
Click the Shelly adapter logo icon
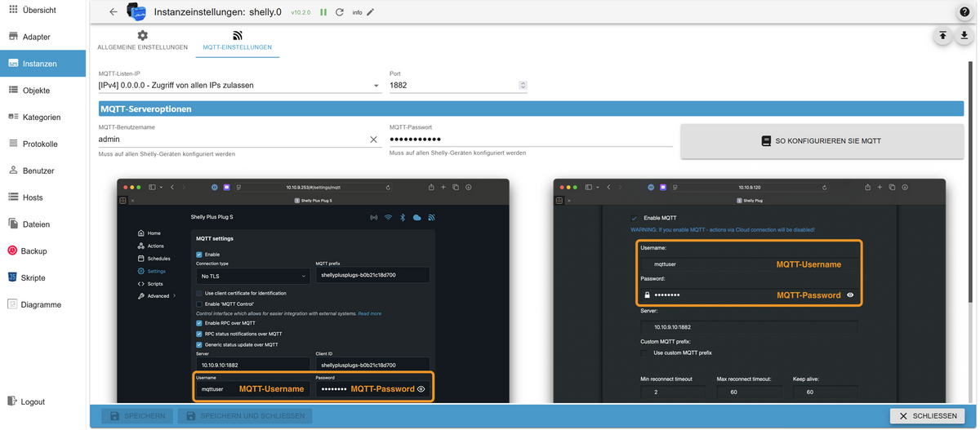[136, 12]
